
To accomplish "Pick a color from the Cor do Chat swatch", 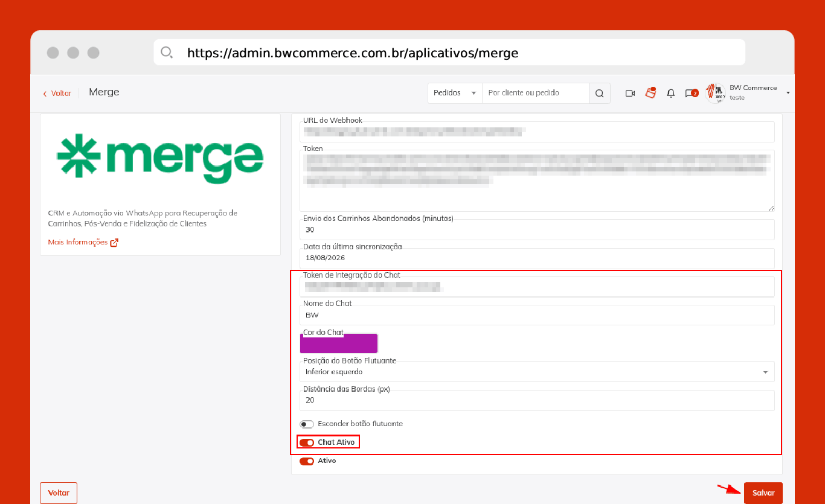I will (339, 343).
